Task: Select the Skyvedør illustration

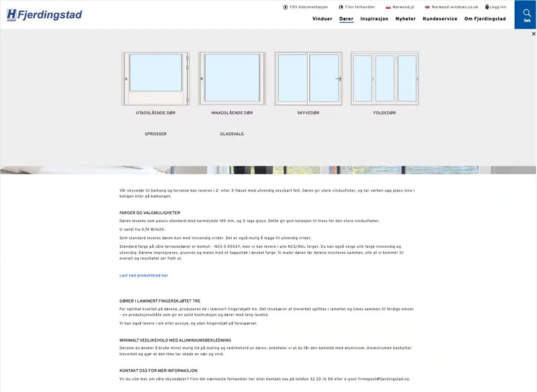Action: pyautogui.click(x=308, y=79)
